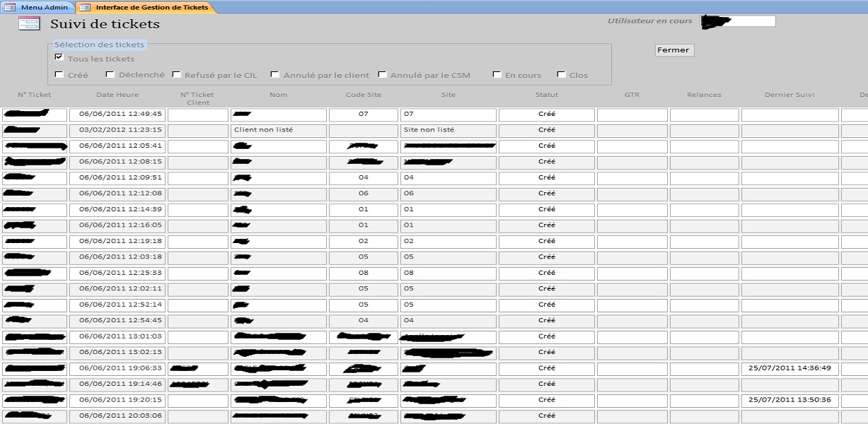Click the Menu Admin tab icon
The height and width of the screenshot is (424, 868).
click(x=10, y=7)
